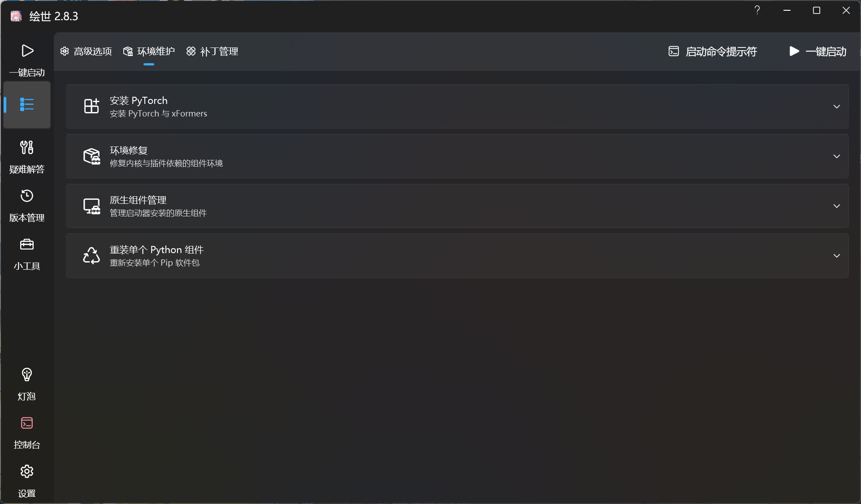Expand the 环境修复 section chevron
861x504 pixels.
pos(836,156)
